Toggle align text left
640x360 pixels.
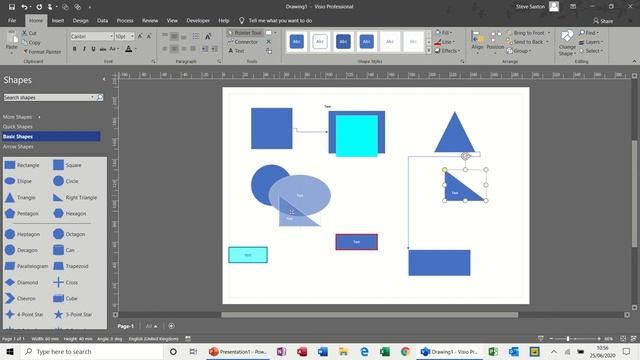coord(165,49)
